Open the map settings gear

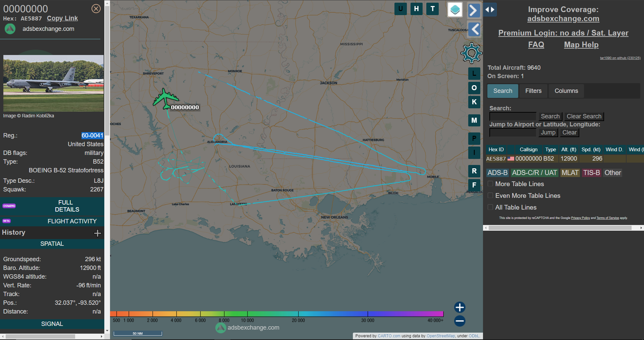(471, 53)
